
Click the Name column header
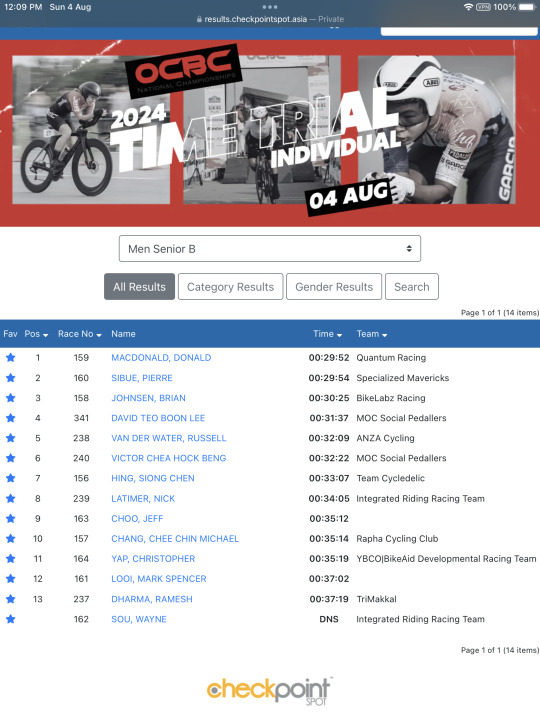[x=123, y=334]
